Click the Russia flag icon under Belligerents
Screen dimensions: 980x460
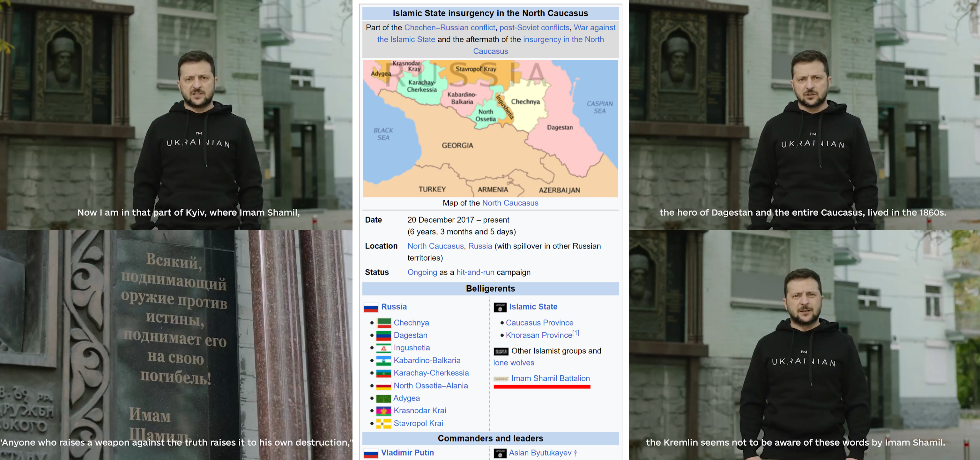(371, 307)
